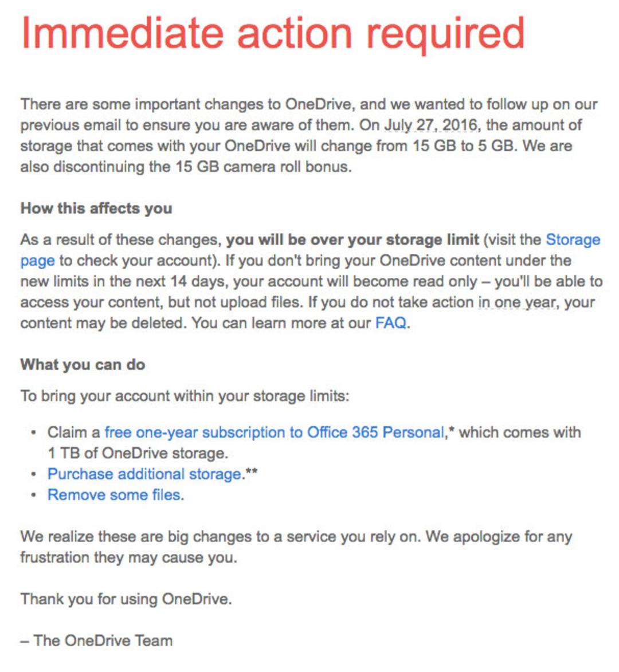This screenshot has width=619, height=672.
Task: Click the bold "you will be over your storage limit" text
Action: click(352, 239)
